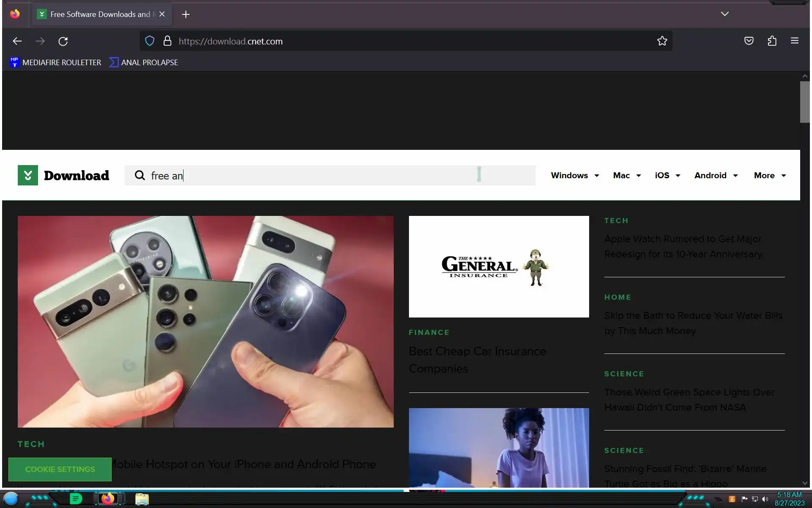Open the Save to Pocket icon

[749, 41]
